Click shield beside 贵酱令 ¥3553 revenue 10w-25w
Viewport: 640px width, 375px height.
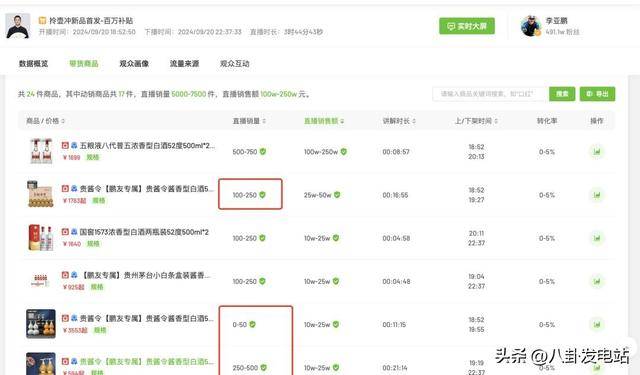pyautogui.click(x=336, y=324)
